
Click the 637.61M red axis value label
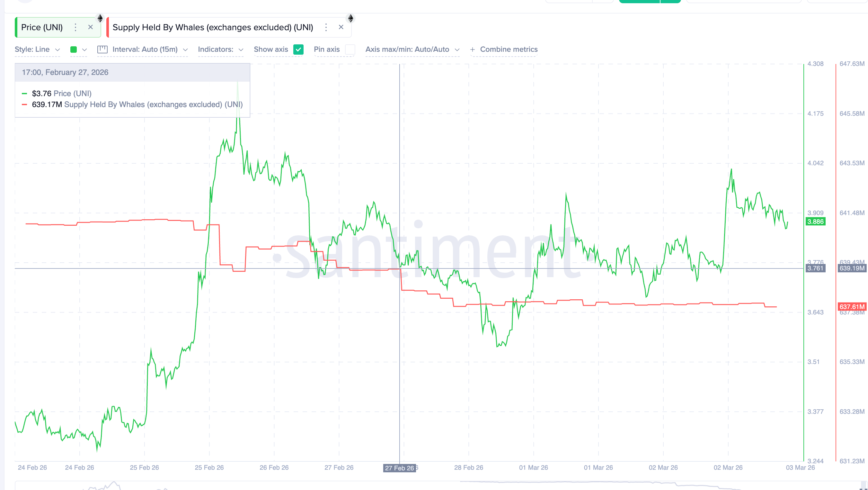pyautogui.click(x=852, y=306)
